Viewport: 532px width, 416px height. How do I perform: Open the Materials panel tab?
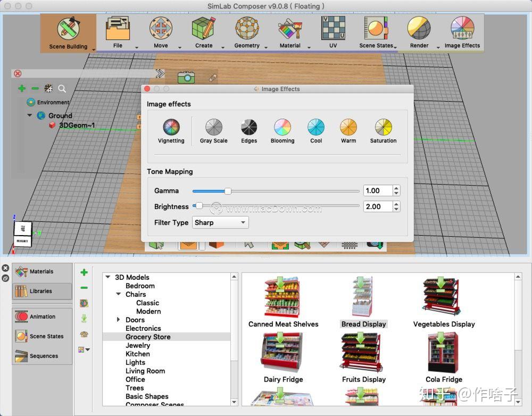(x=43, y=271)
